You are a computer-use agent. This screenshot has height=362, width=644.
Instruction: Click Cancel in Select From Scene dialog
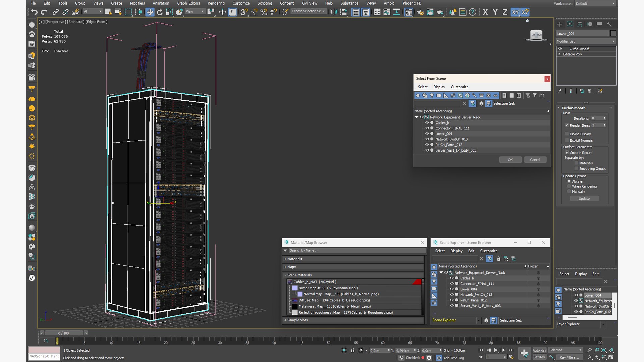[535, 160]
